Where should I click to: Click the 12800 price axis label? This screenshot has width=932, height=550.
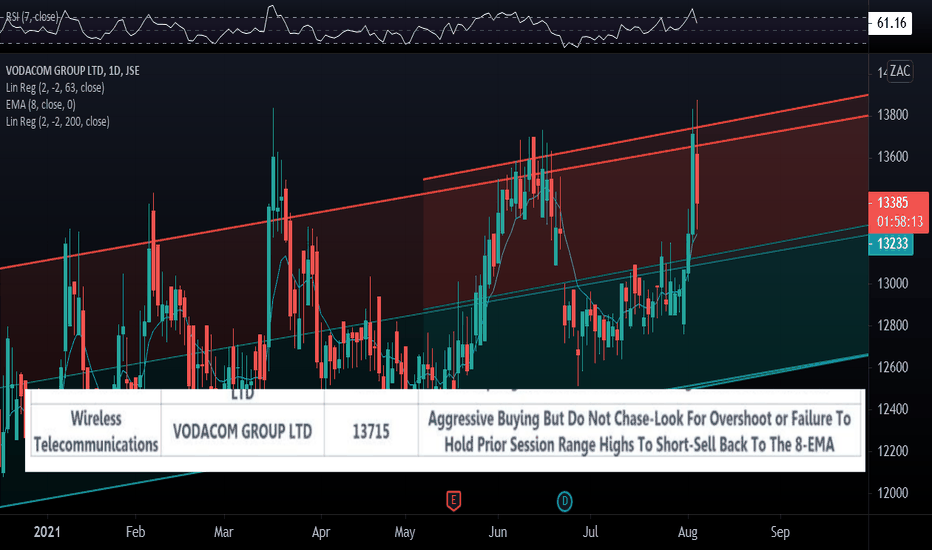click(893, 325)
